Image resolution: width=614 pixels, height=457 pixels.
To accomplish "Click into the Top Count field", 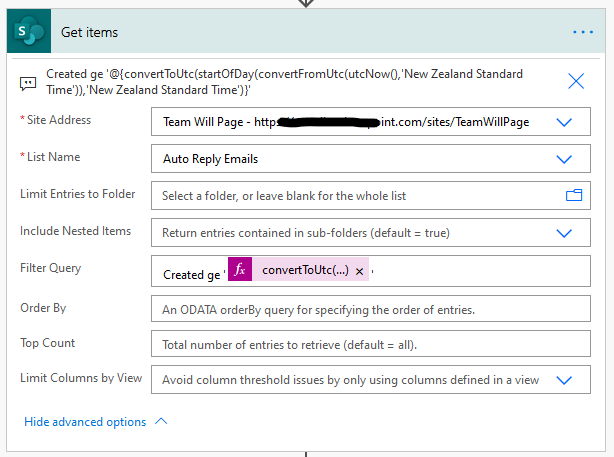I will (360, 345).
